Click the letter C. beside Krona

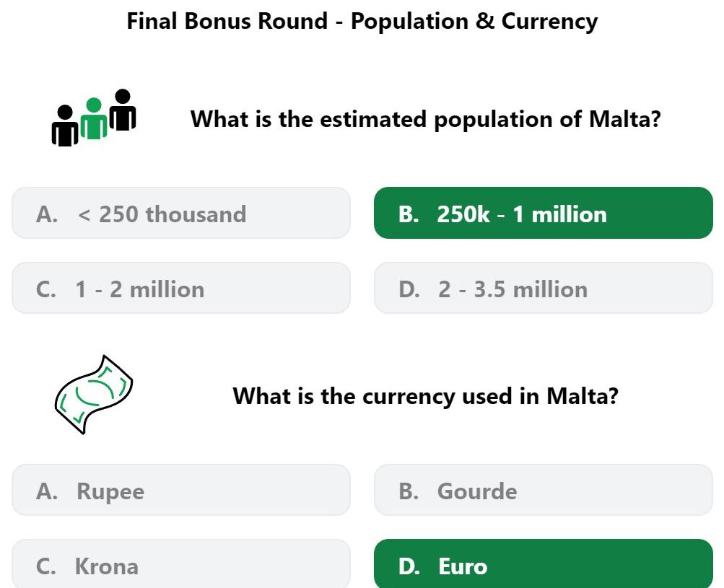click(45, 566)
